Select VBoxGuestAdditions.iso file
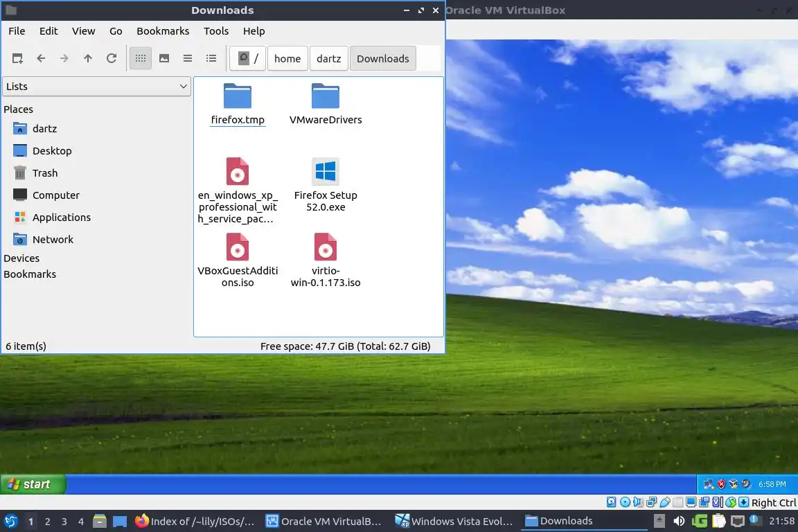Viewport: 798px width, 532px height. click(x=238, y=260)
